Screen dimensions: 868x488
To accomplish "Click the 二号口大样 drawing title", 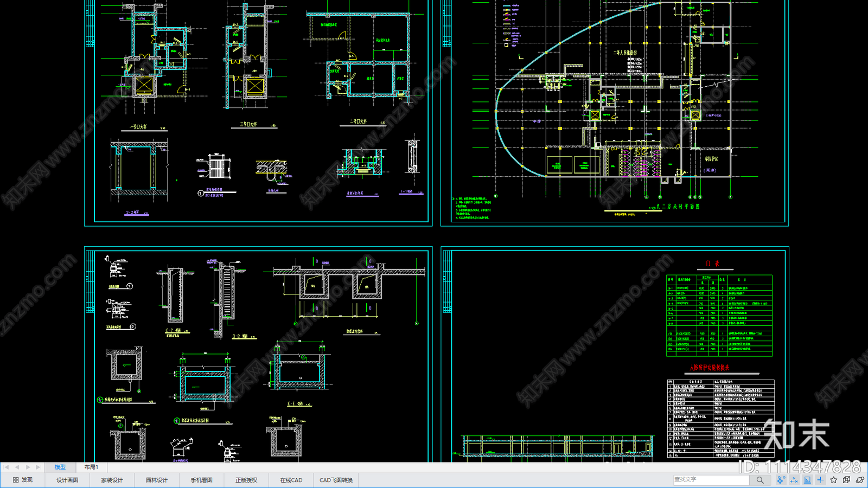I will click(358, 121).
